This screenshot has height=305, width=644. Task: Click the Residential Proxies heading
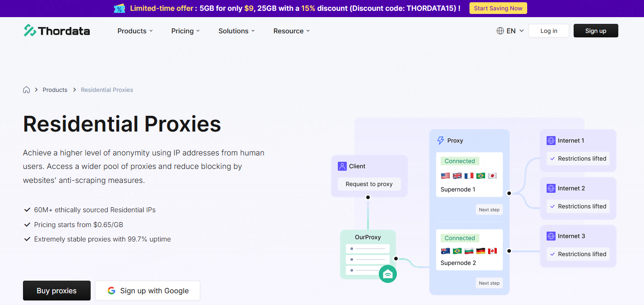tap(122, 124)
